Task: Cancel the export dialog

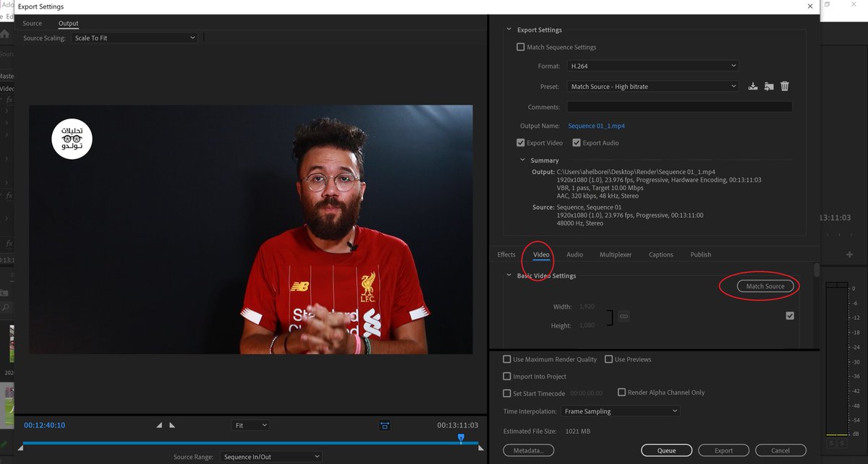Action: point(780,450)
